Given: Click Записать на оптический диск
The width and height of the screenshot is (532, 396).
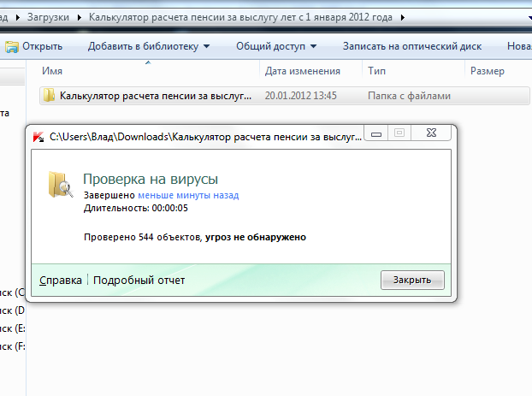Looking at the screenshot, I should coord(412,46).
